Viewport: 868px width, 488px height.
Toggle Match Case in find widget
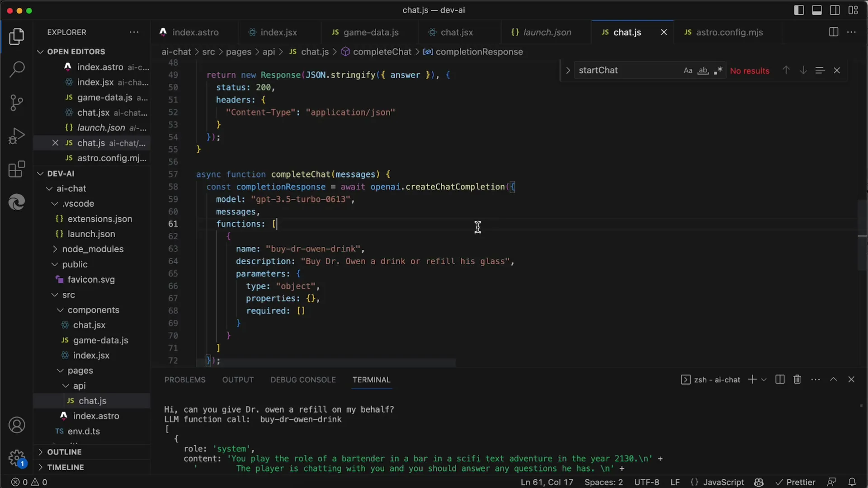coord(688,70)
